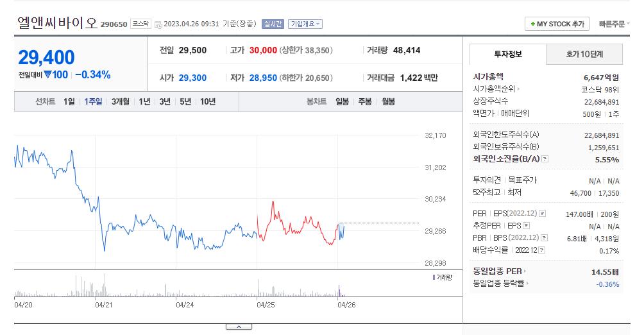
Task: Show the 주봉 candlestick chart
Action: tap(365, 101)
